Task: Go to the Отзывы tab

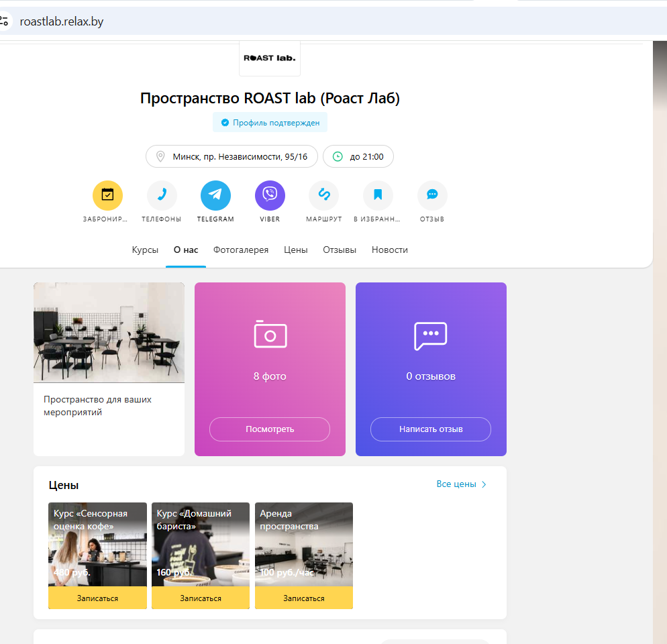Action: point(340,250)
